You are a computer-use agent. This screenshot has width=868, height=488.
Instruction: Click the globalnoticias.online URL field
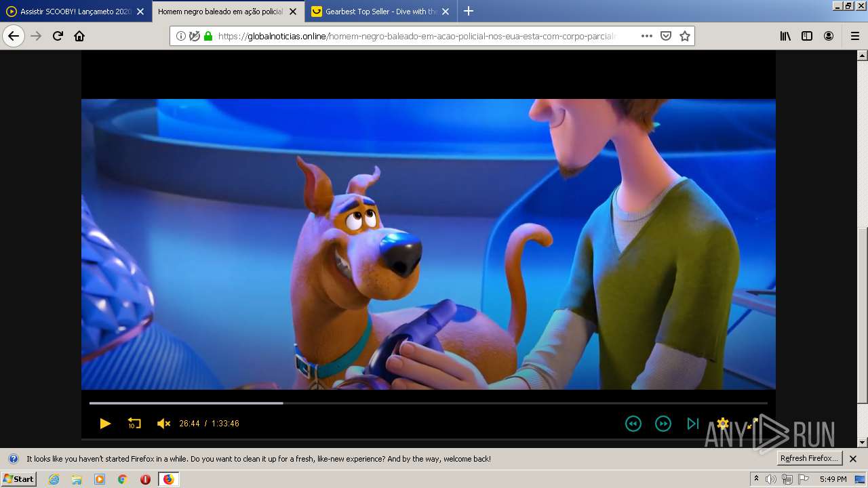click(416, 36)
